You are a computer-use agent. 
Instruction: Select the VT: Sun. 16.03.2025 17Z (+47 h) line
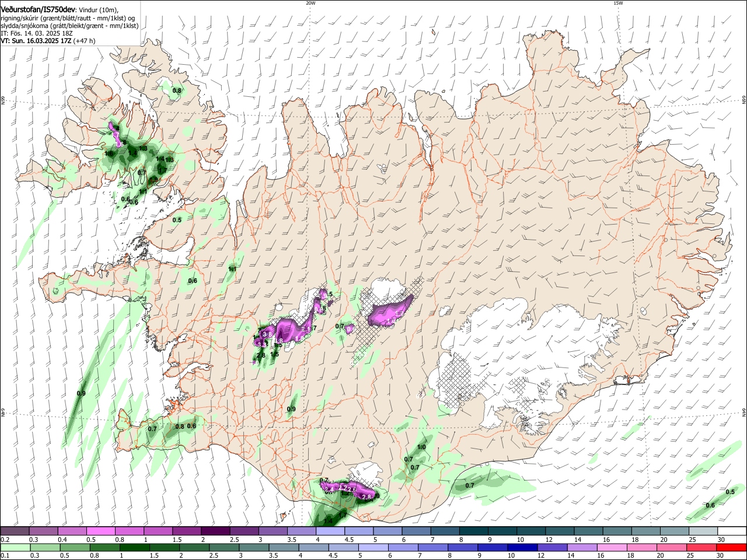coord(48,41)
